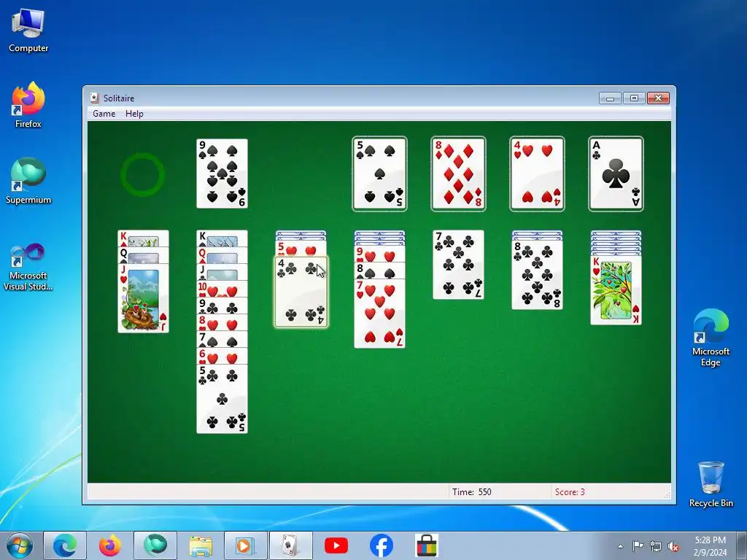Viewport: 747px width, 560px height.
Task: Click the Score 3 status bar entry
Action: tap(570, 492)
